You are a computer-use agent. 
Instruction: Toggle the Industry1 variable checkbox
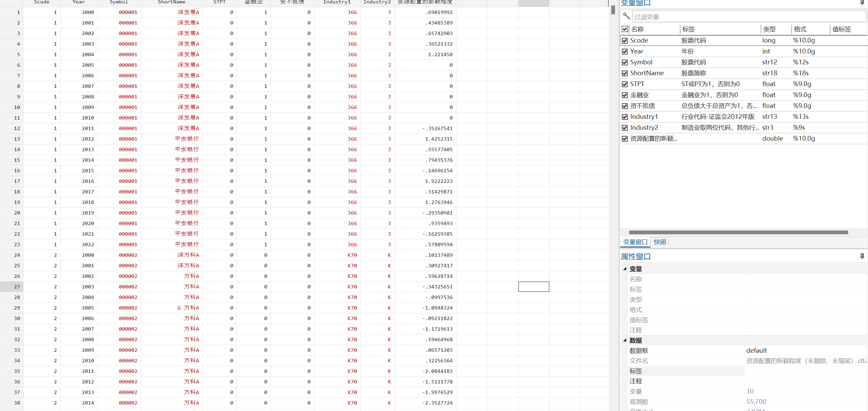click(x=625, y=117)
